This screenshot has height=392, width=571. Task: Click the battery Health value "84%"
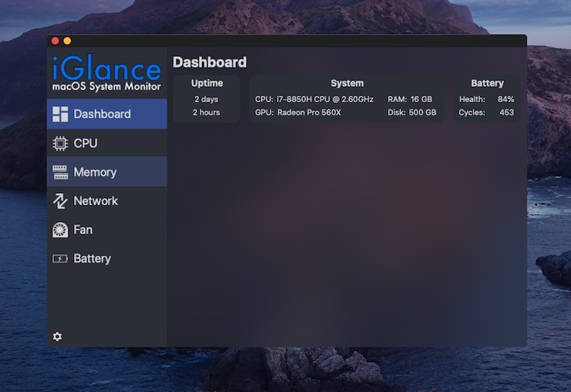tap(506, 99)
